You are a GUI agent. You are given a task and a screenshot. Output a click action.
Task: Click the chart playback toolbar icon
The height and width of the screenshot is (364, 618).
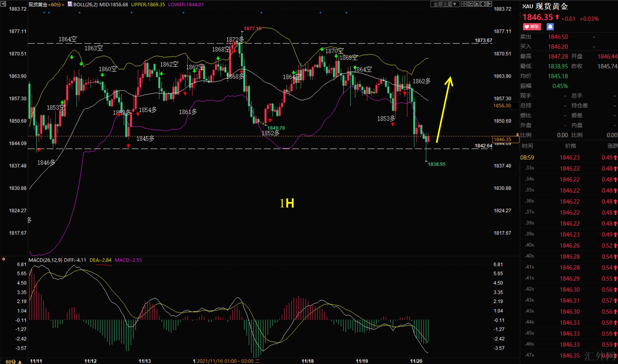pos(477,4)
